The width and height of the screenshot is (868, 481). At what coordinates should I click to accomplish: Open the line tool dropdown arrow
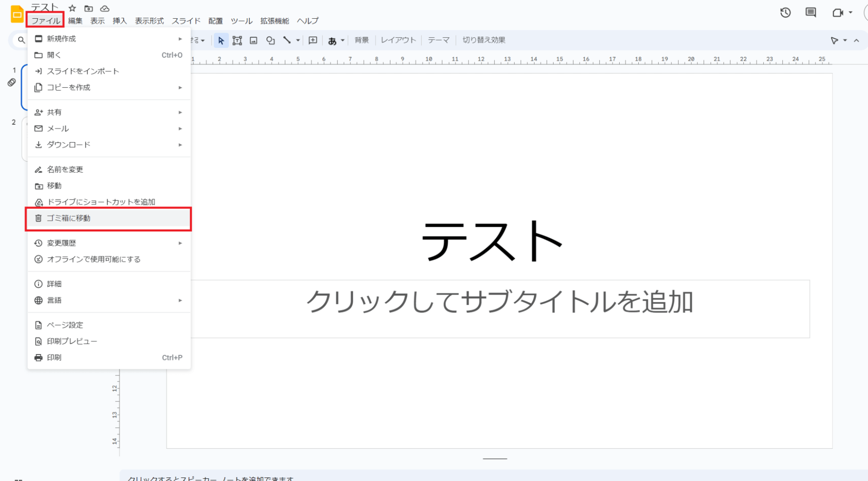point(298,40)
